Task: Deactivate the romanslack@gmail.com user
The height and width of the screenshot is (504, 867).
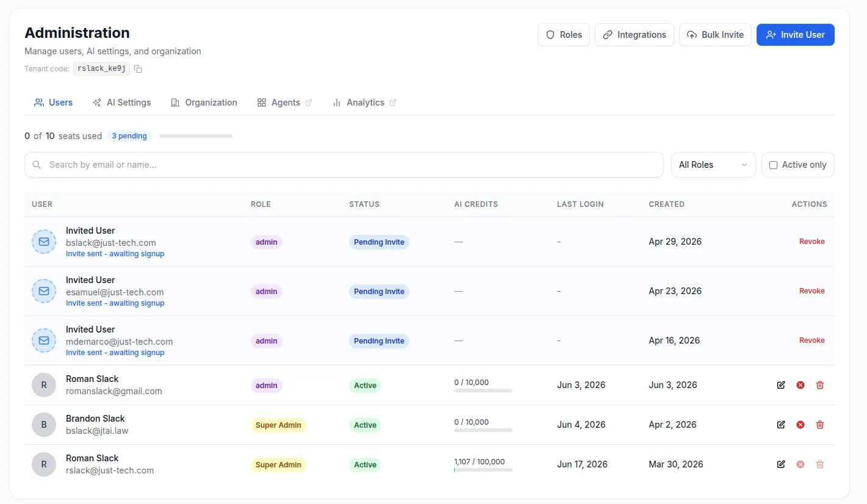Action: coord(800,385)
